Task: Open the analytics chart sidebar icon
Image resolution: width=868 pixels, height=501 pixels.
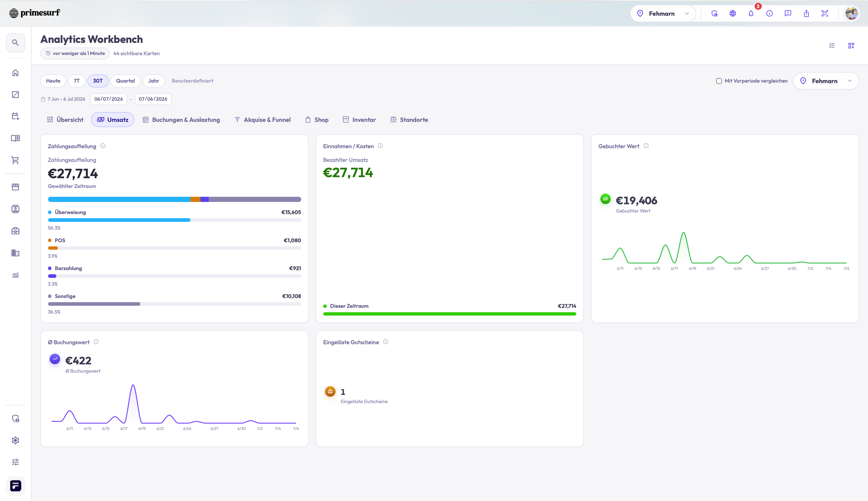Action: pyautogui.click(x=16, y=275)
